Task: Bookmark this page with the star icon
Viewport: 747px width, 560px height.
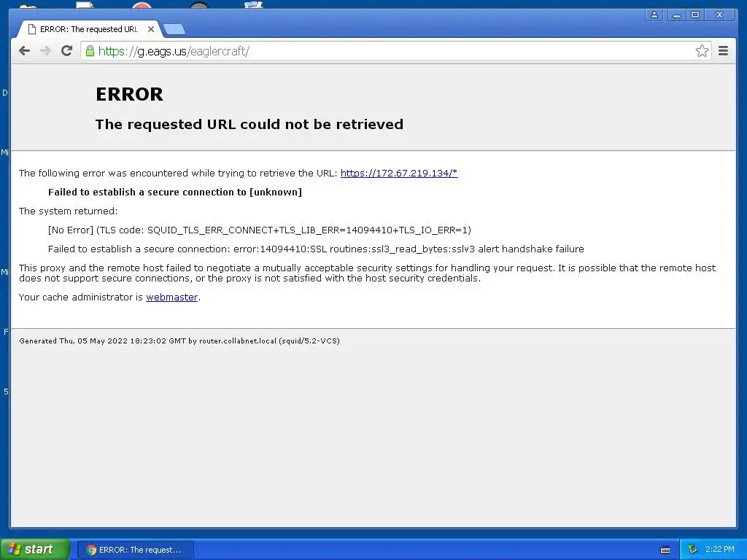Action: [x=702, y=51]
